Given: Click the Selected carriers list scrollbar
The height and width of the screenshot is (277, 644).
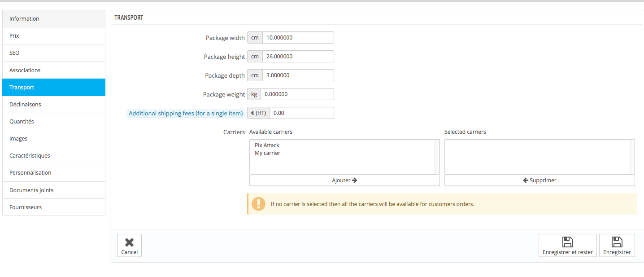Looking at the screenshot, I should [x=632, y=157].
